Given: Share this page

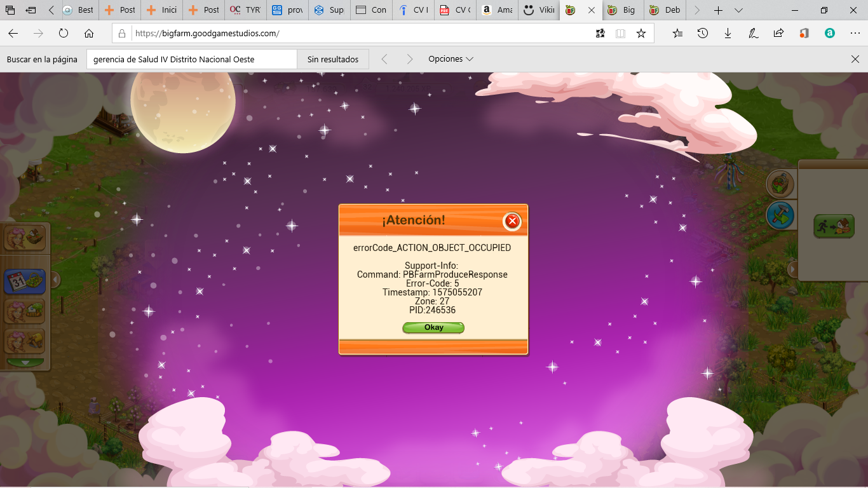Looking at the screenshot, I should 778,33.
